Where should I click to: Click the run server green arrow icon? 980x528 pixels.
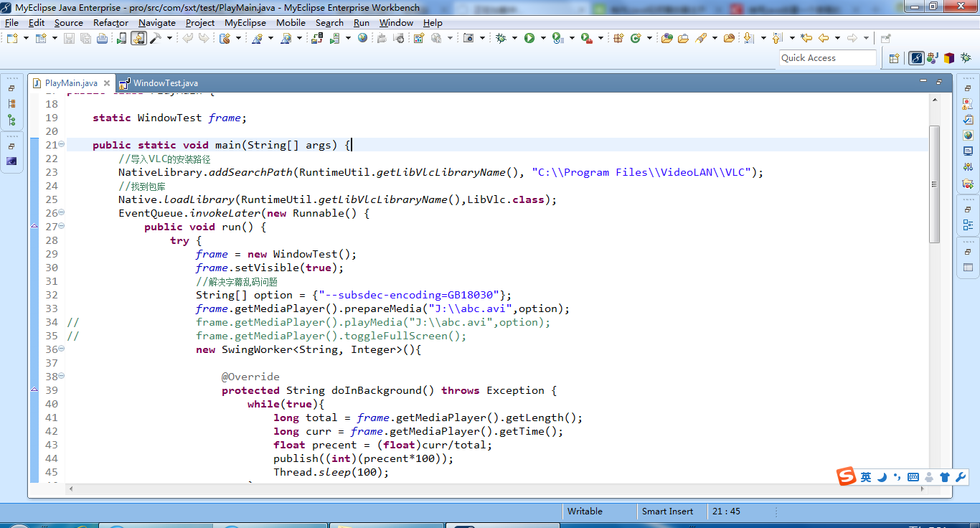click(x=334, y=38)
